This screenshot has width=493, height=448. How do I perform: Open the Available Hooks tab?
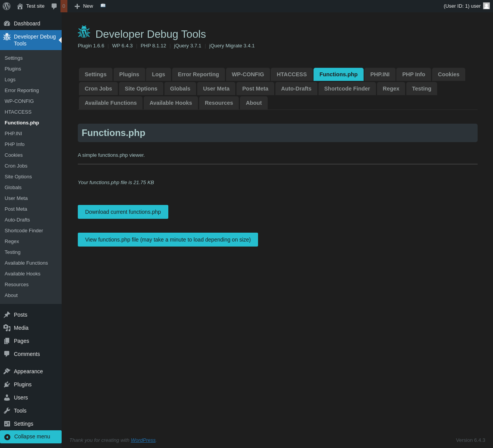pyautogui.click(x=171, y=103)
